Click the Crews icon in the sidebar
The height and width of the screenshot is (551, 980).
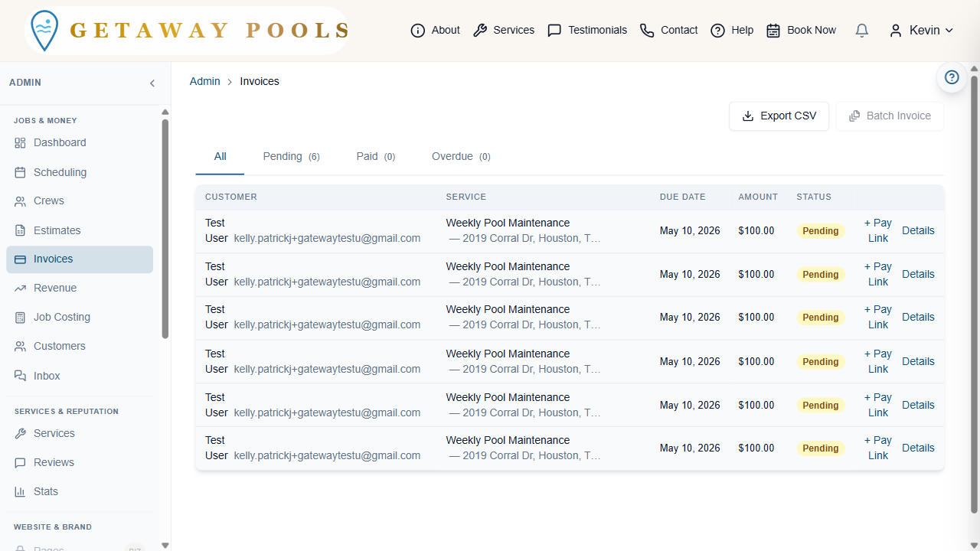pos(20,201)
